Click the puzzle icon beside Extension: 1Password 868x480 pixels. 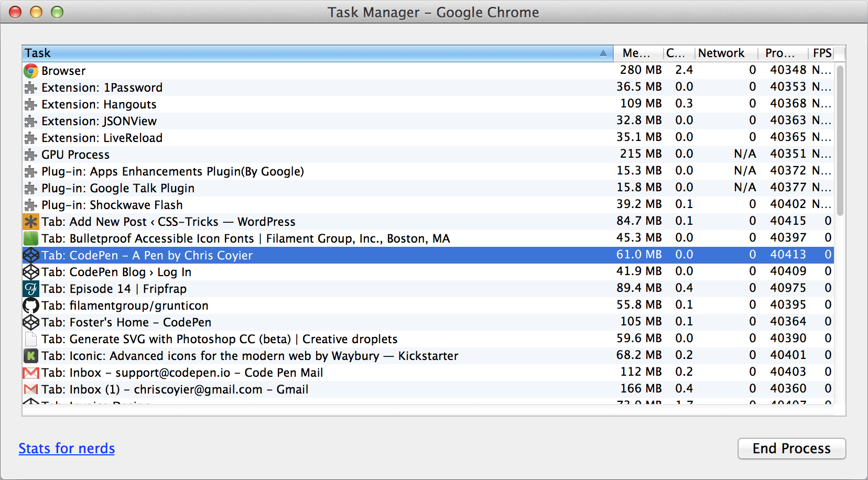(31, 88)
